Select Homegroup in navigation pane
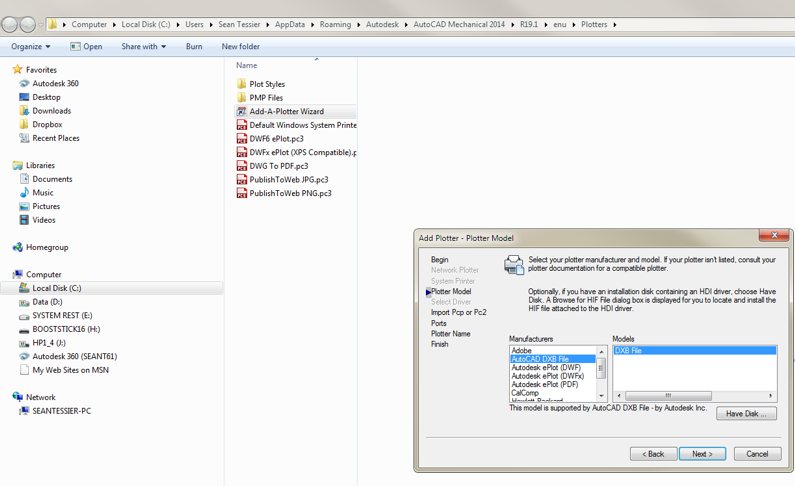 point(47,248)
